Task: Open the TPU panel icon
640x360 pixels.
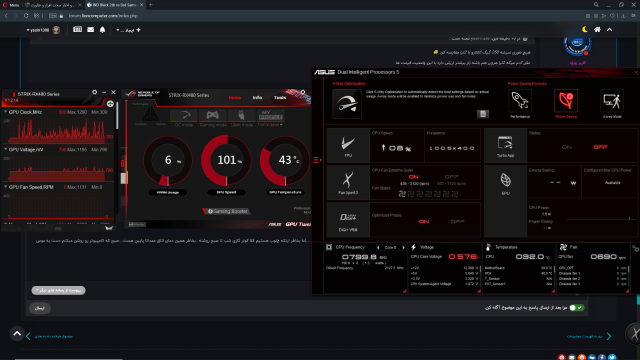Action: 348,145
